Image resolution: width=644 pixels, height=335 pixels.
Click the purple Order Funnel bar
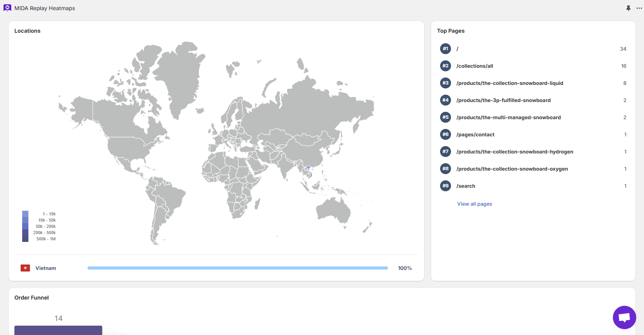[x=58, y=330]
